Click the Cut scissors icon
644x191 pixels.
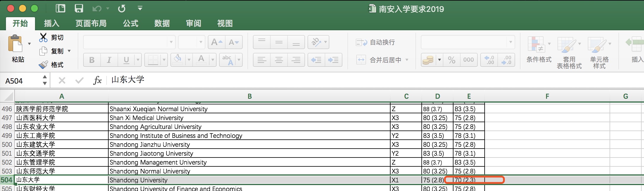click(43, 37)
